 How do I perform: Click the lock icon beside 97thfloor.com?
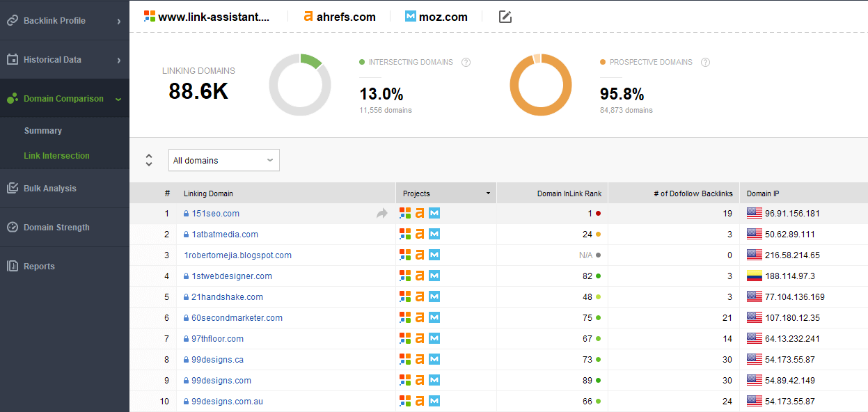point(187,339)
